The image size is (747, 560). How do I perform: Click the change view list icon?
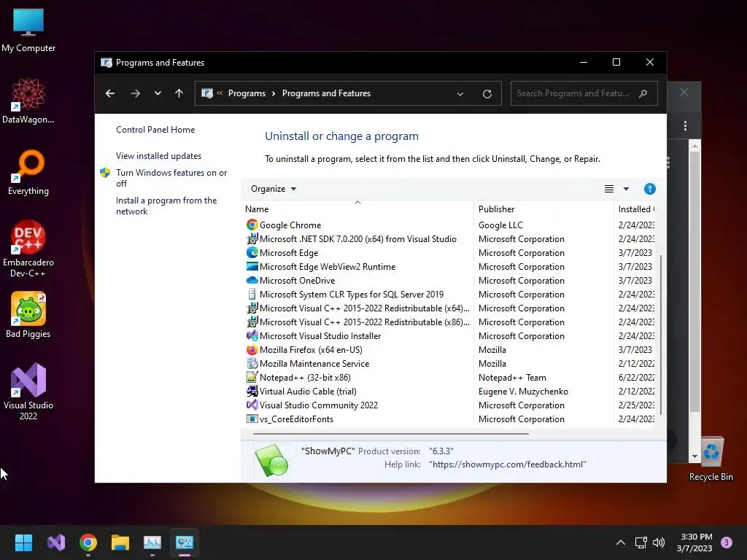(x=609, y=189)
